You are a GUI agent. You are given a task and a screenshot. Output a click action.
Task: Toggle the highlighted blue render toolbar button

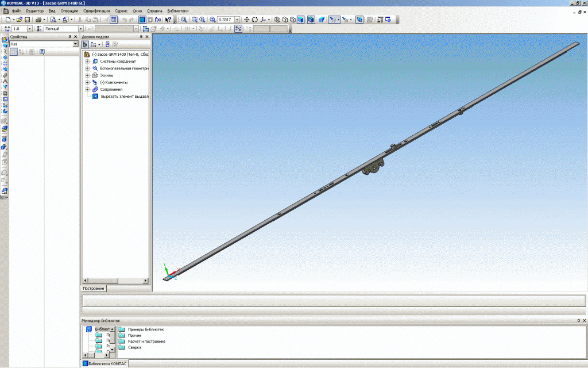142,20
